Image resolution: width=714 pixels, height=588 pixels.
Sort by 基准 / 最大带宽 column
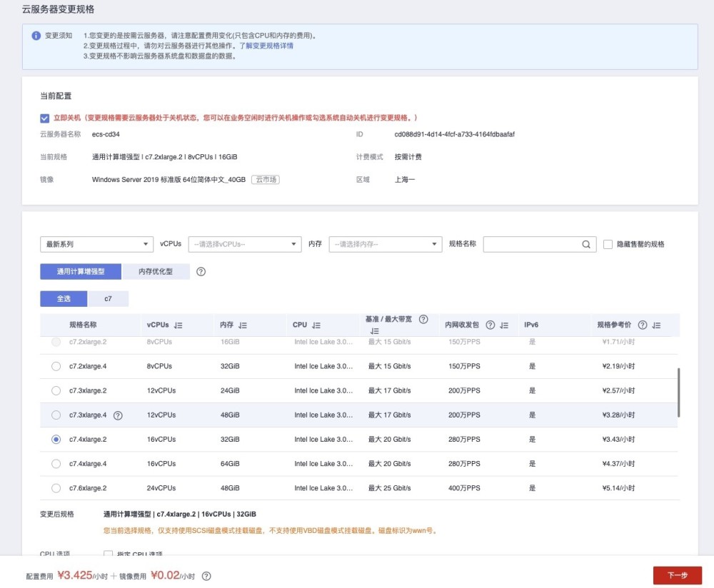coord(374,331)
